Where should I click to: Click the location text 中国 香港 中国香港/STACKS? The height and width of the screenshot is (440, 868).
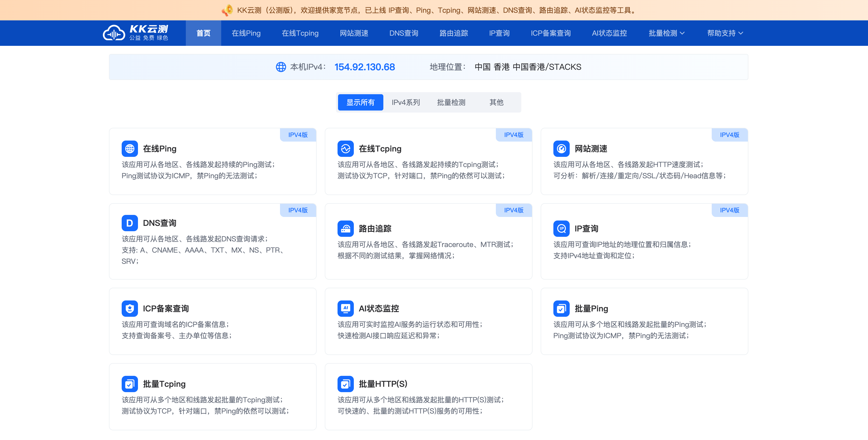coord(528,67)
